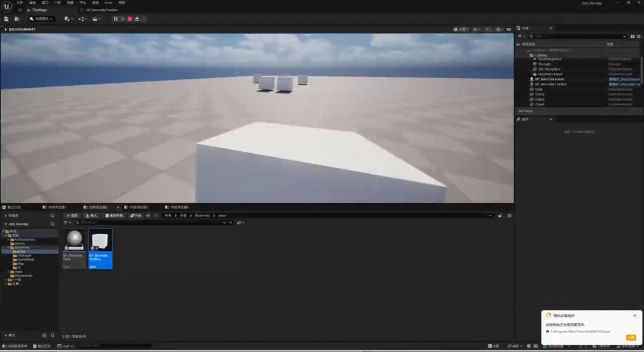Select the Actor folder in the content tree

click(x=20, y=251)
